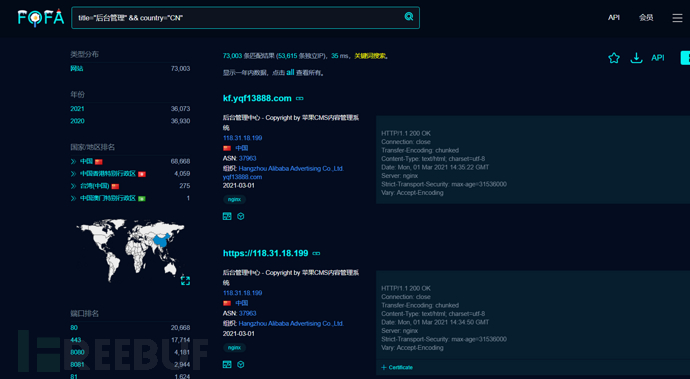Click IP 118.31.18.199 under kf.yqf13888.com
Image resolution: width=690 pixels, height=379 pixels.
242,138
